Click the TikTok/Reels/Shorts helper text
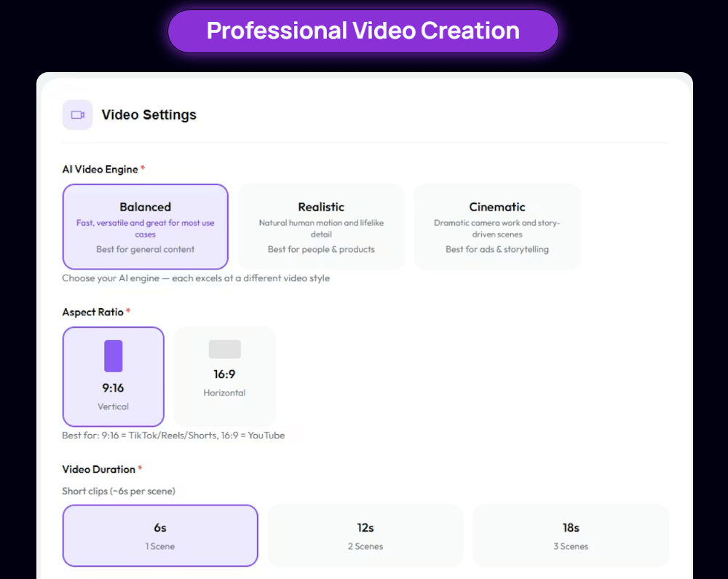Viewport: 728px width, 579px height. 173,435
